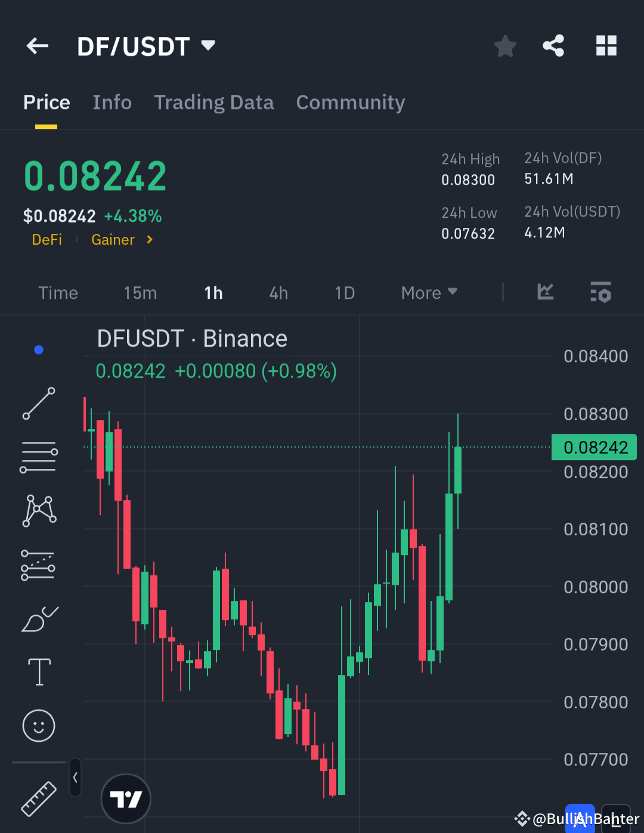Viewport: 644px width, 833px height.
Task: Add DF/USDT to favorites via star
Action: coord(505,46)
